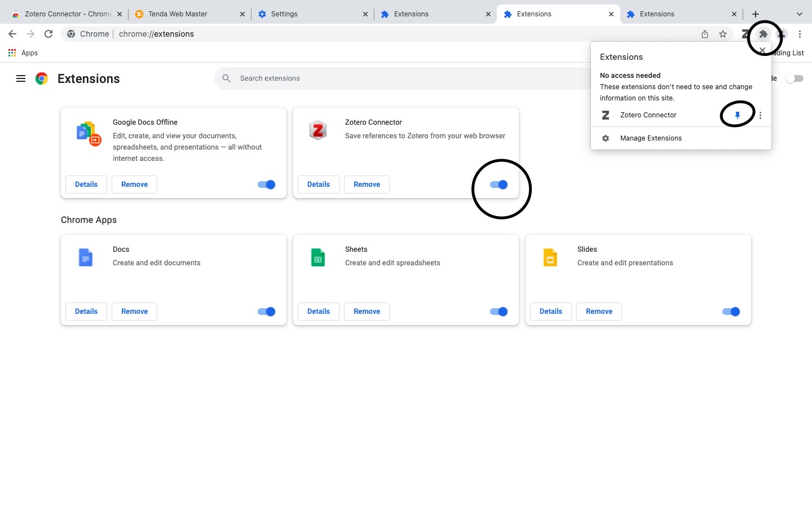812x508 pixels.
Task: Click the Chrome logo beside Extensions title
Action: [x=42, y=78]
